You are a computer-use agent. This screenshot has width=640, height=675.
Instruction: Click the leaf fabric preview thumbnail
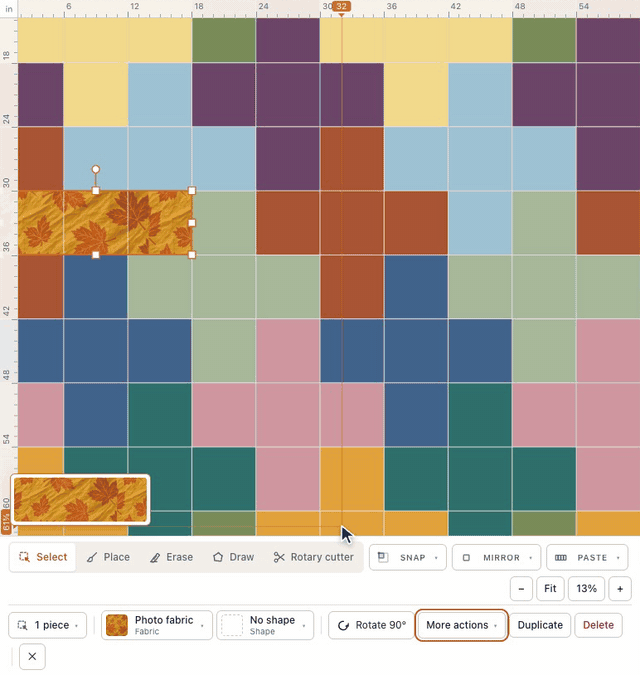tap(80, 500)
